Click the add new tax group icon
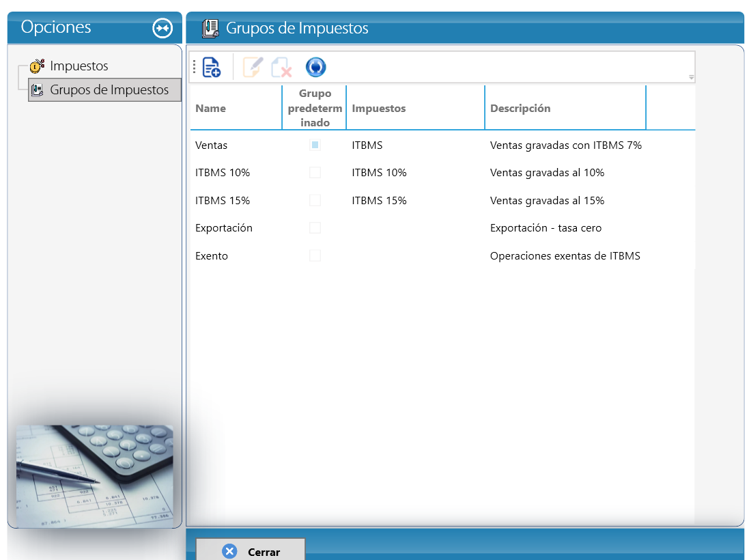This screenshot has width=751, height=560. (211, 67)
